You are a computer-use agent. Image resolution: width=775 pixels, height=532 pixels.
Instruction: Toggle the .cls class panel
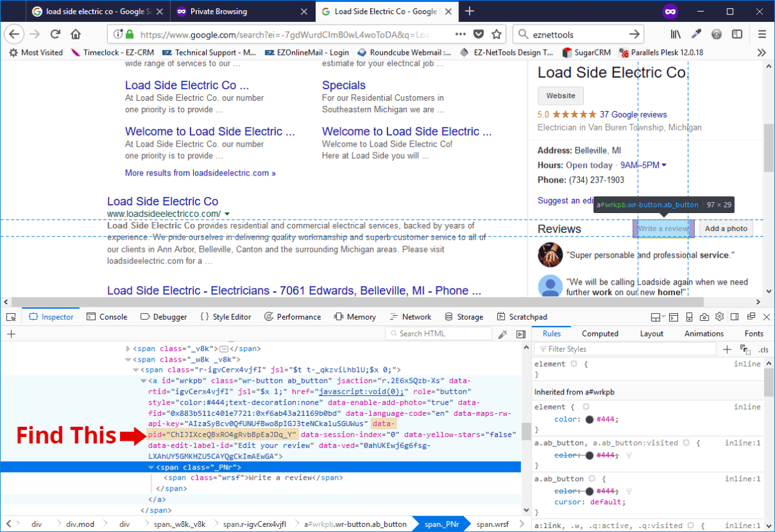(763, 349)
